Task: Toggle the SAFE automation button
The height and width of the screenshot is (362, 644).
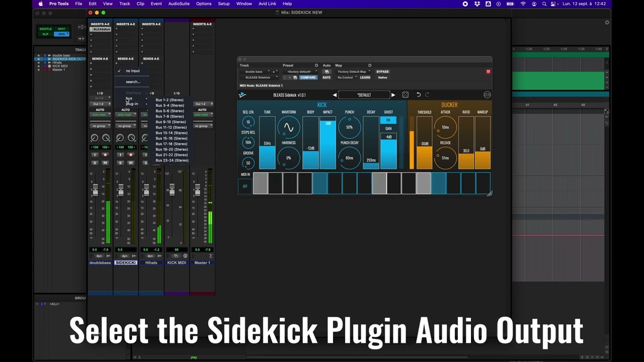Action: [x=327, y=77]
